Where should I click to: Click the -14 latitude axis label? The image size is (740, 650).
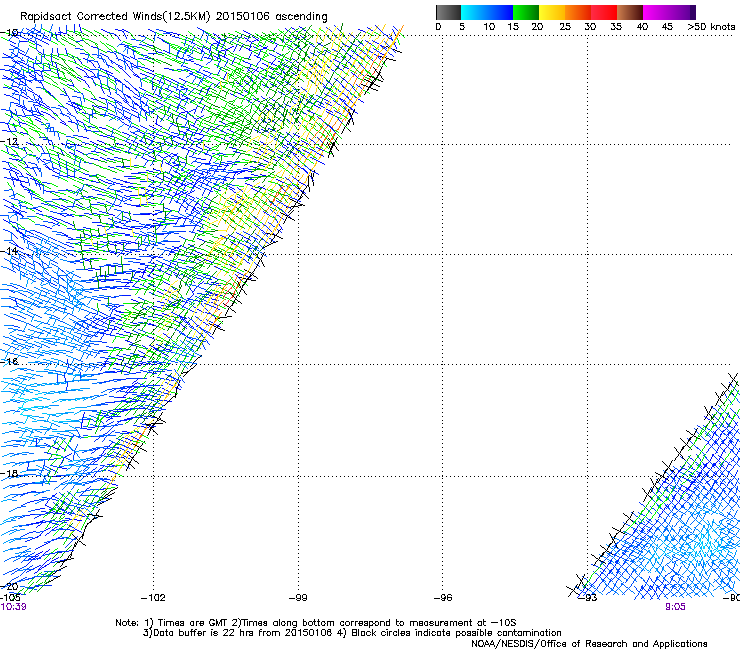(x=9, y=251)
